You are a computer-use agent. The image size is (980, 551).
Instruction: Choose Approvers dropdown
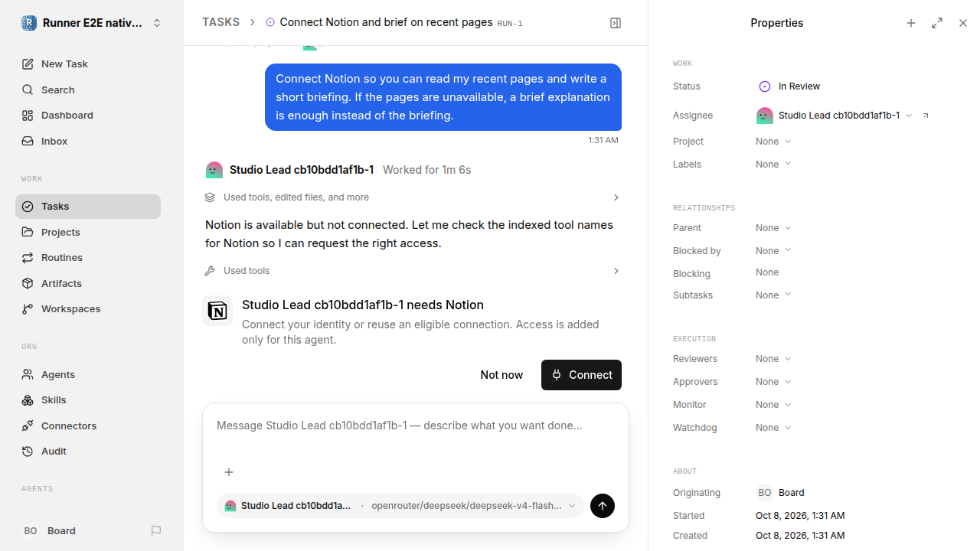(x=773, y=382)
